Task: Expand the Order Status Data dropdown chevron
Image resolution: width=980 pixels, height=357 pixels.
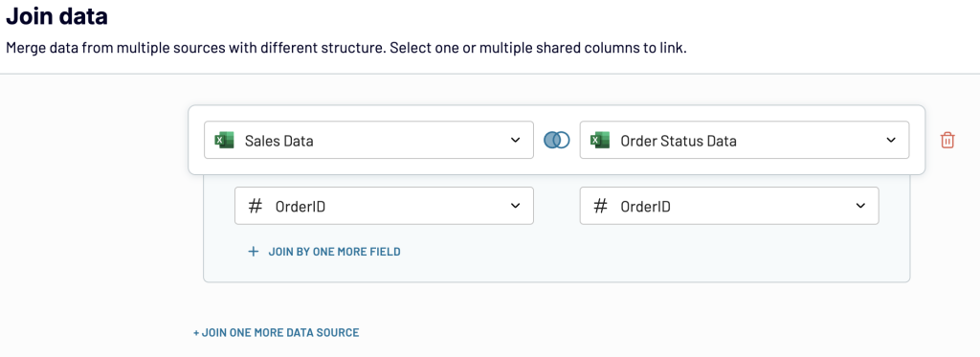Action: [x=891, y=140]
